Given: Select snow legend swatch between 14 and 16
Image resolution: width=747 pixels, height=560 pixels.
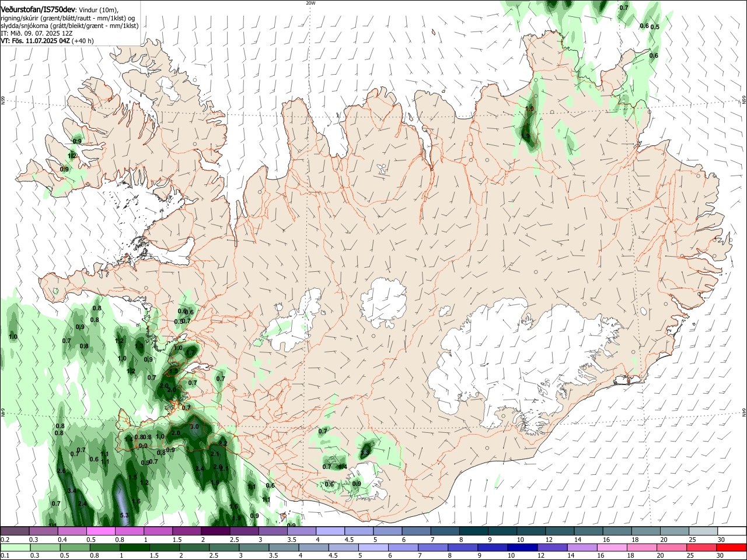Looking at the screenshot, I should pos(590,531).
